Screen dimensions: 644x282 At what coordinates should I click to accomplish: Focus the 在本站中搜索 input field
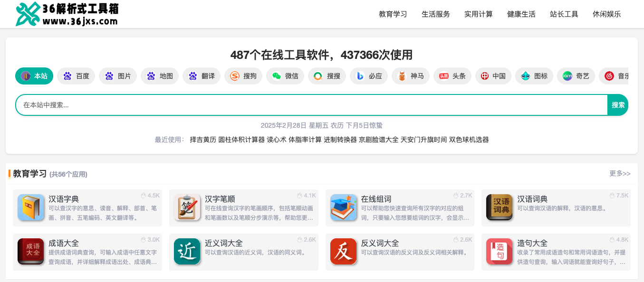309,105
